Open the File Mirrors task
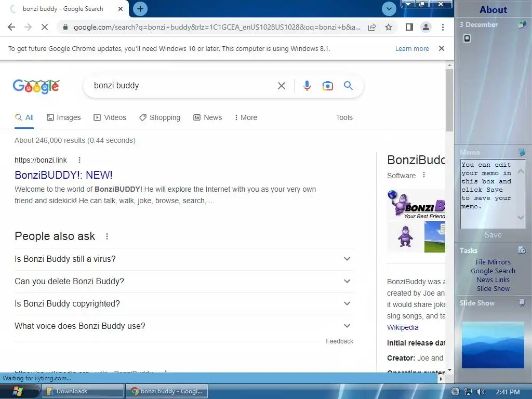This screenshot has width=532, height=399. [493, 262]
